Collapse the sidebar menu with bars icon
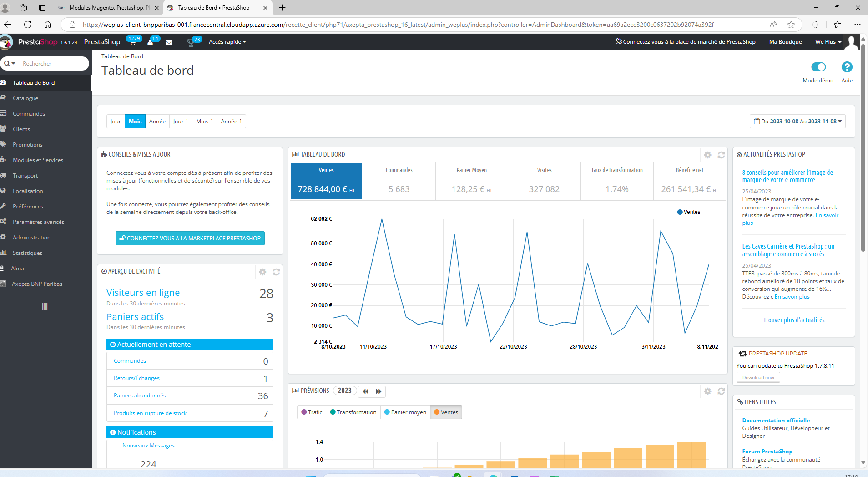The width and height of the screenshot is (868, 477). tap(45, 306)
